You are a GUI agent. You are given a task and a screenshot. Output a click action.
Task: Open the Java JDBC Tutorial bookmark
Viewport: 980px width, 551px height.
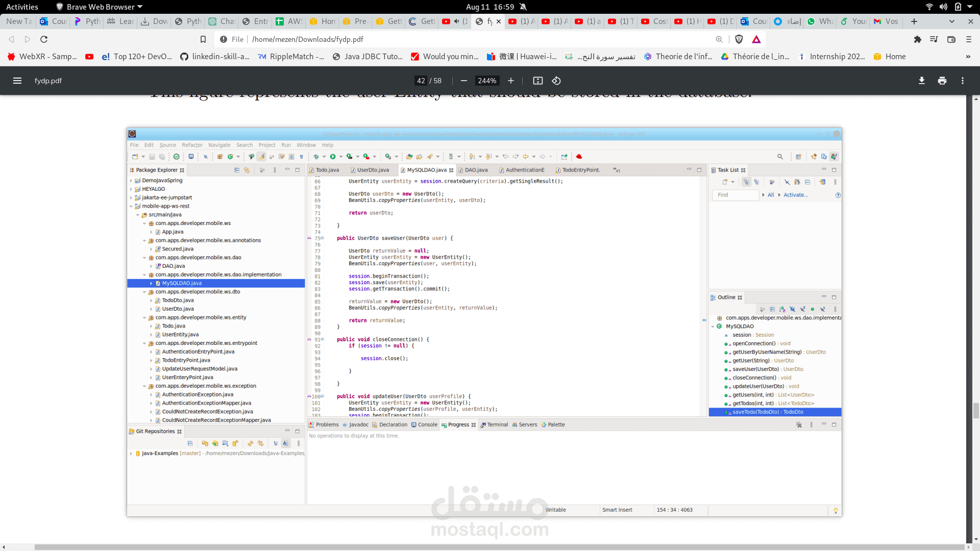click(367, 57)
